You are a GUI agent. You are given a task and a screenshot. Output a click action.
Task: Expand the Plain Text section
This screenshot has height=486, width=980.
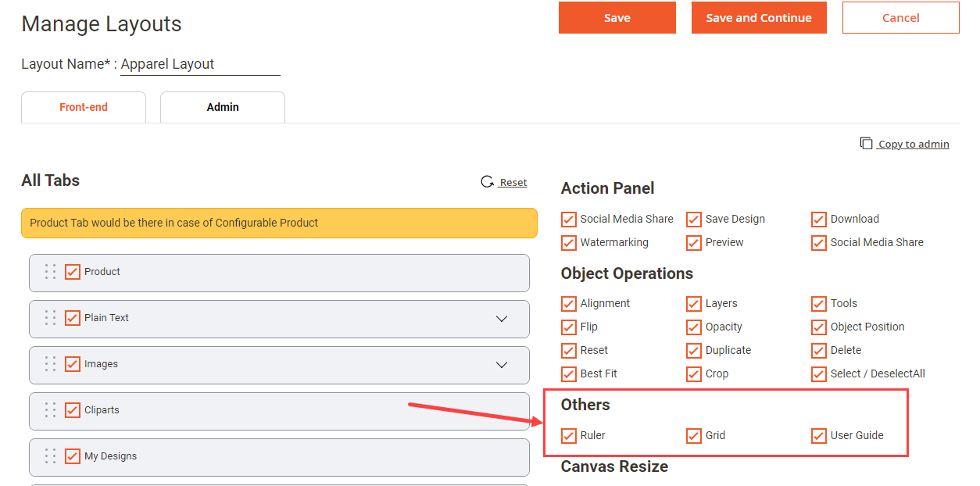tap(502, 319)
